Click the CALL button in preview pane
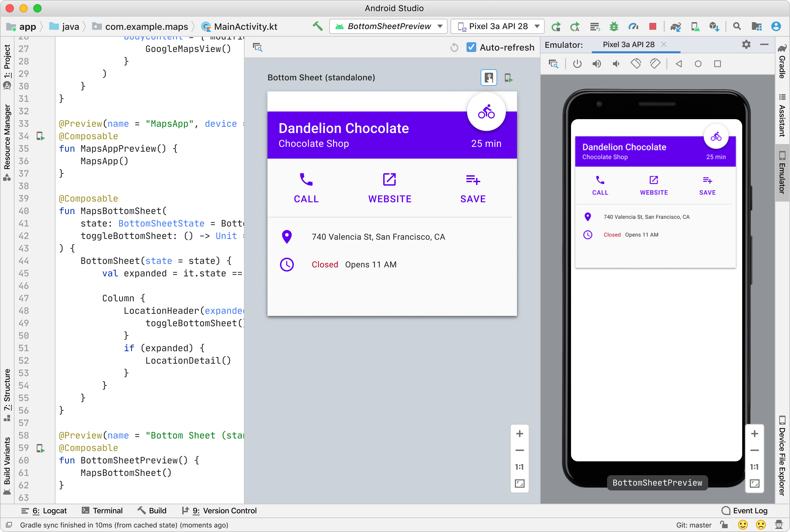The image size is (790, 532). 306,188
